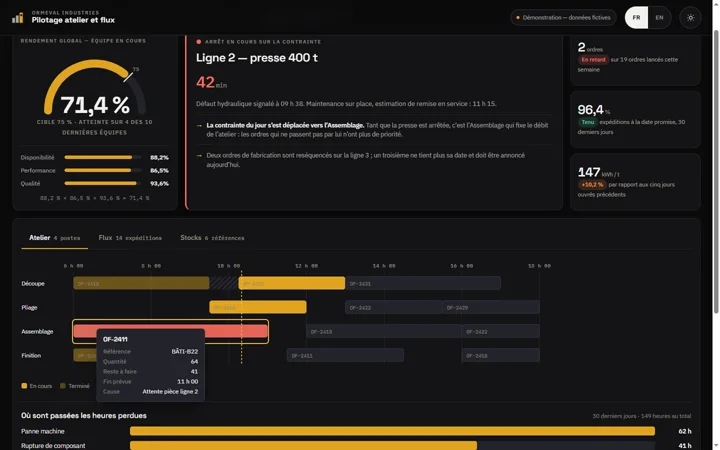
Task: Click the Pliage row label
Action: (29, 307)
